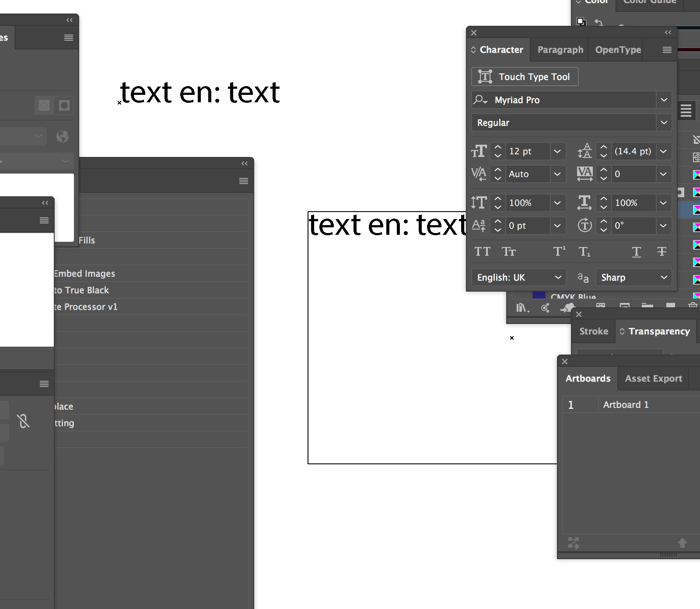Click the Embed Images entry in left panel
The width and height of the screenshot is (700, 609).
pyautogui.click(x=84, y=274)
